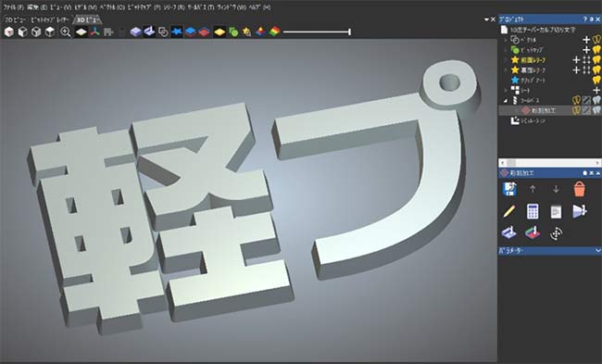Click the view cube icon with red marking
Image resolution: width=602 pixels, height=364 pixels.
click(9, 31)
